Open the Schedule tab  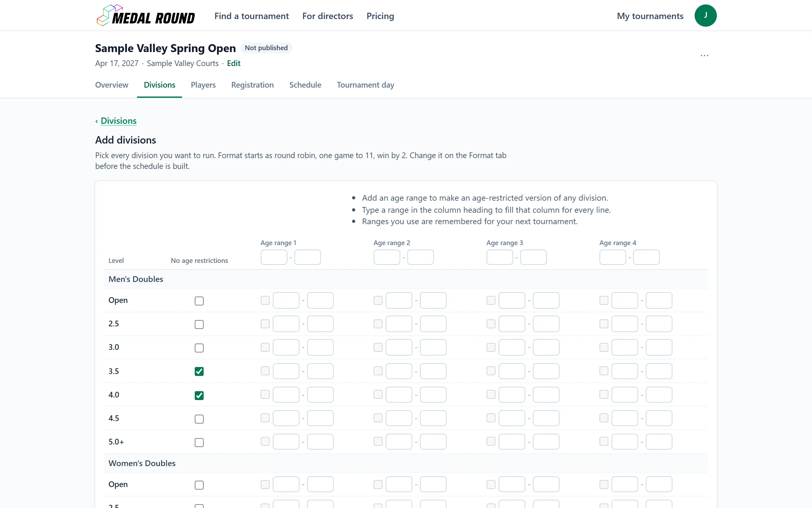pyautogui.click(x=305, y=85)
